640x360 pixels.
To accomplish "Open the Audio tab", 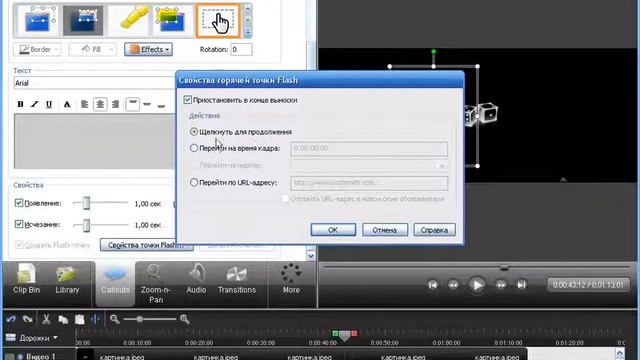I will click(196, 280).
